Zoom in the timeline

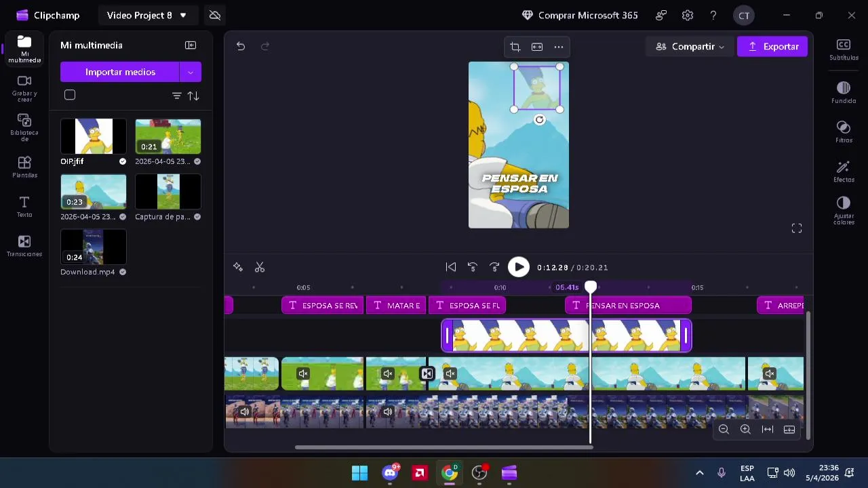coord(745,430)
